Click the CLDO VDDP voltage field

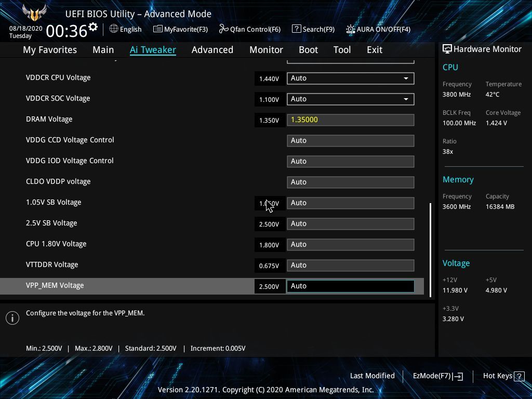pyautogui.click(x=351, y=182)
